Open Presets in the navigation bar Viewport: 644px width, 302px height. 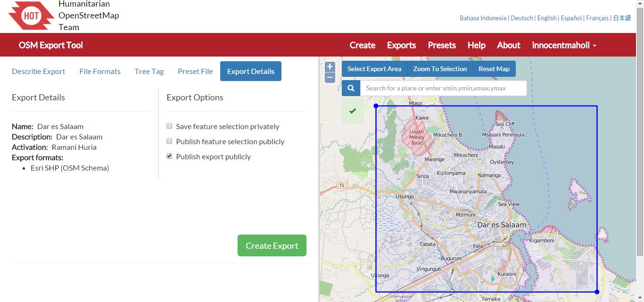(442, 45)
